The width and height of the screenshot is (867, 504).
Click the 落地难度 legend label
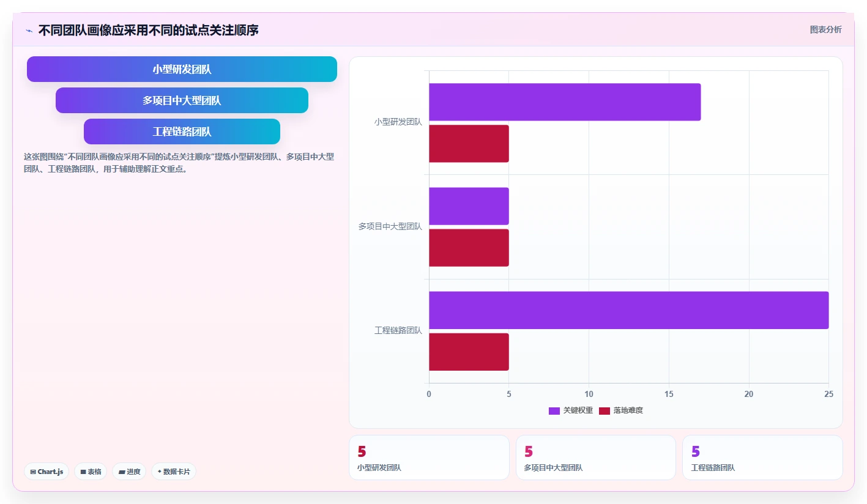click(628, 410)
